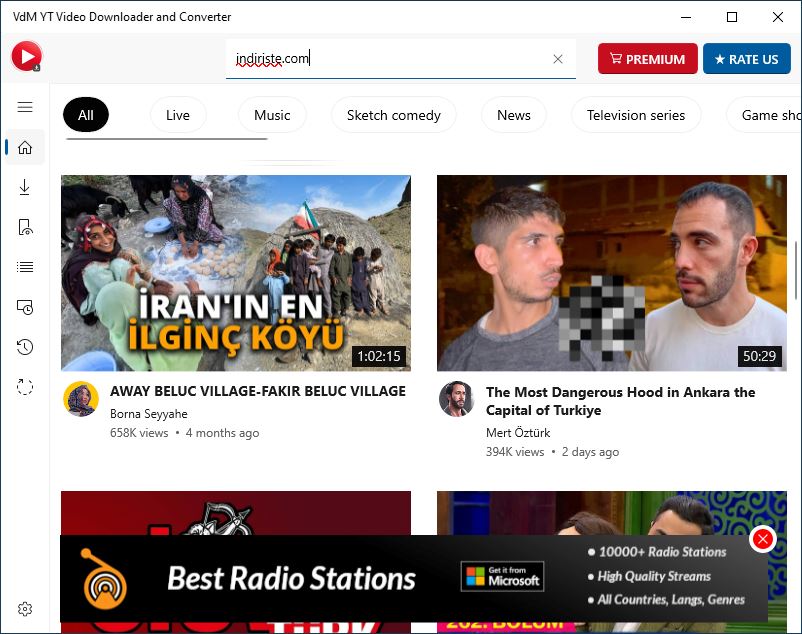Select the Television series filter chip

click(x=636, y=115)
